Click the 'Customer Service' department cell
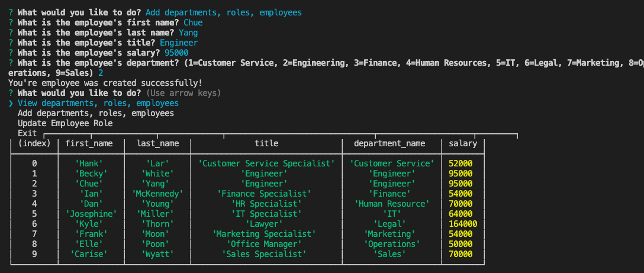Image resolution: width=644 pixels, height=273 pixels. tap(392, 163)
